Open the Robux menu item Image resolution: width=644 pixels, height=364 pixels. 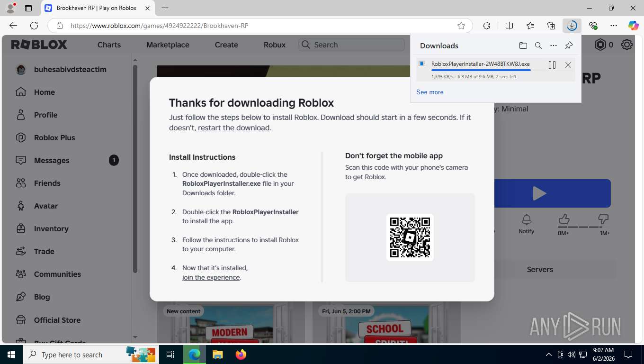click(275, 45)
